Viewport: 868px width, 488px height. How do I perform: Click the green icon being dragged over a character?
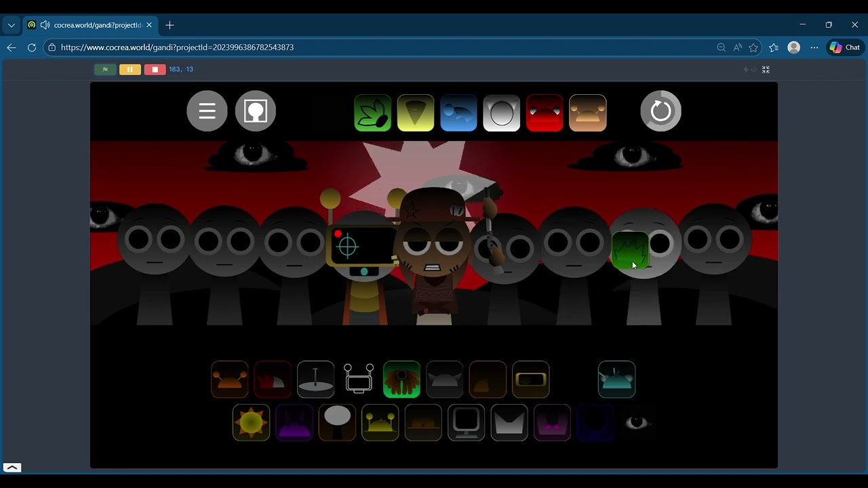pyautogui.click(x=630, y=250)
